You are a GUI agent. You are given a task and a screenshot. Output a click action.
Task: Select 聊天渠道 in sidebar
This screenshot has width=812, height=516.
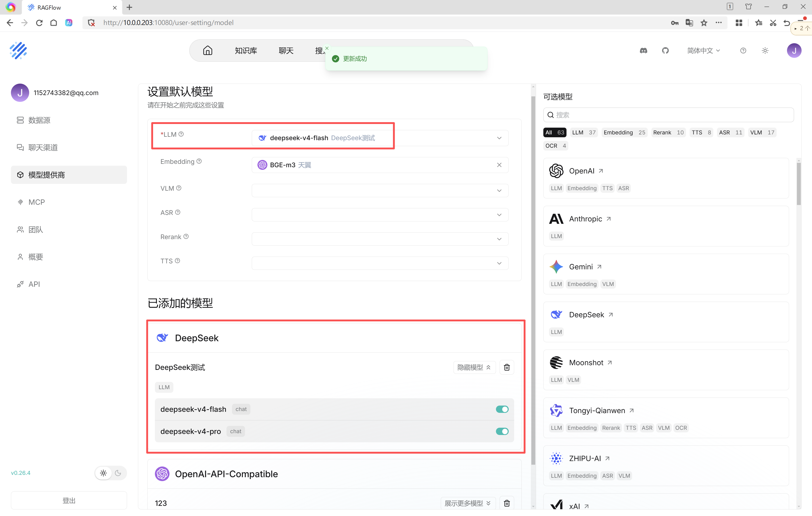point(69,147)
